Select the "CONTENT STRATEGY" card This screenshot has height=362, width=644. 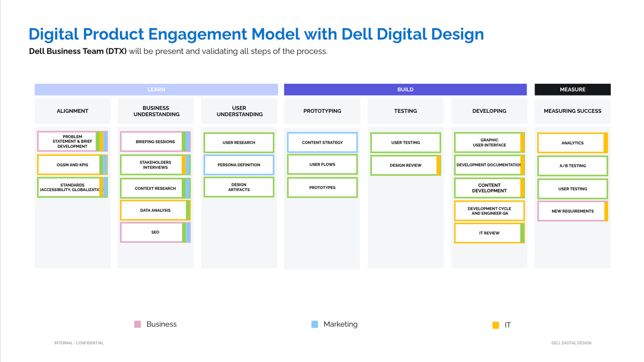point(322,142)
